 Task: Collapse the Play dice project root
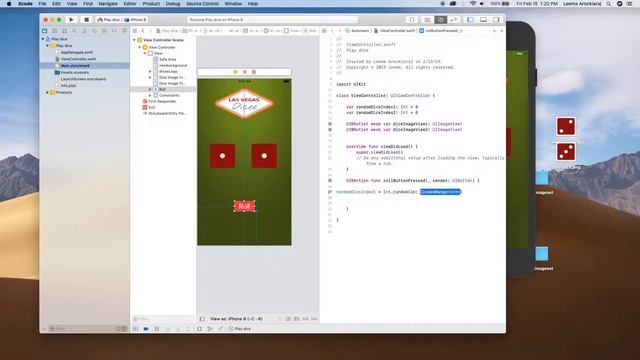(x=43, y=39)
